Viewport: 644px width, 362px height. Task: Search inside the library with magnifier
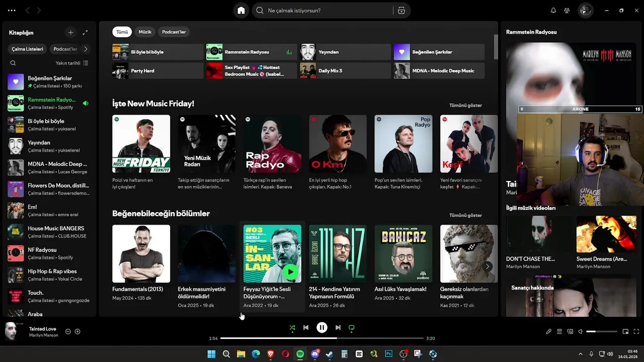pos(13,63)
